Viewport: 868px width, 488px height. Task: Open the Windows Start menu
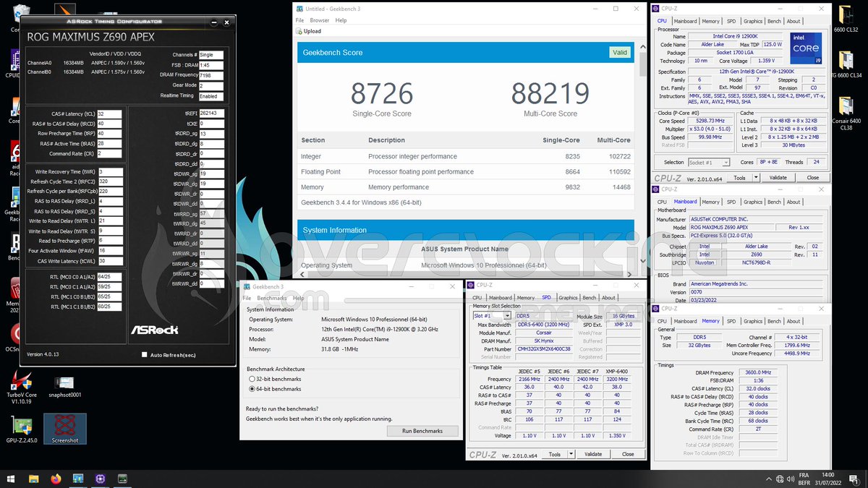coord(12,478)
